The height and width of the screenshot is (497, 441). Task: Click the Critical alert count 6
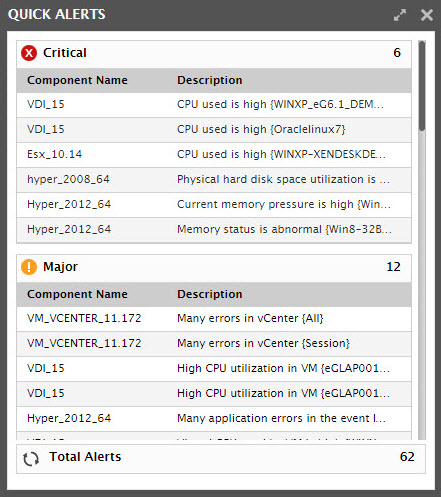tap(397, 53)
